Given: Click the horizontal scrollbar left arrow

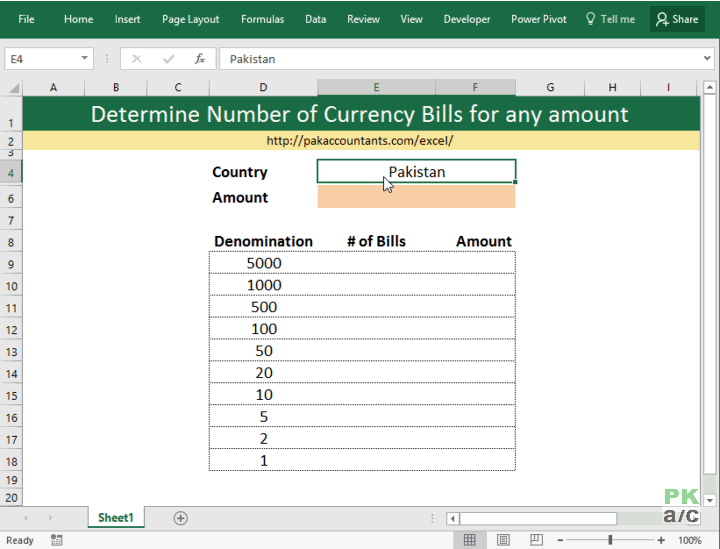Looking at the screenshot, I should click(x=453, y=519).
